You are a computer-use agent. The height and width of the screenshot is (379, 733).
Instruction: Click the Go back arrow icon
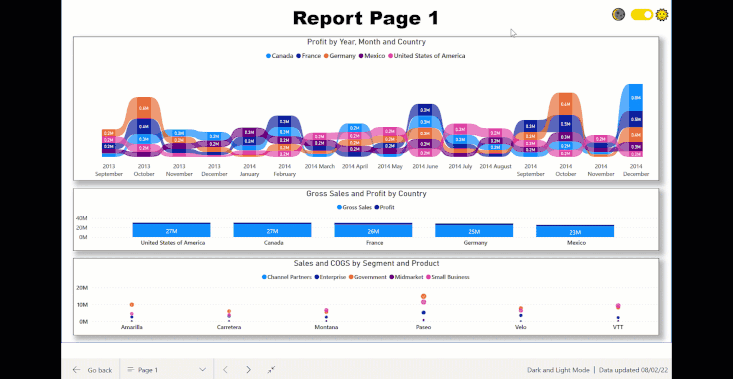pyautogui.click(x=76, y=370)
